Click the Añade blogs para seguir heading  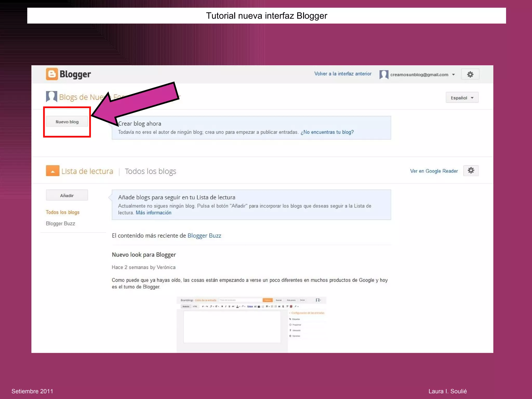click(x=177, y=197)
